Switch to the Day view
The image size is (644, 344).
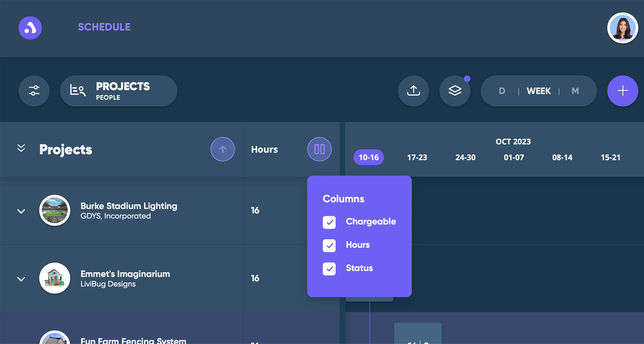click(x=502, y=91)
